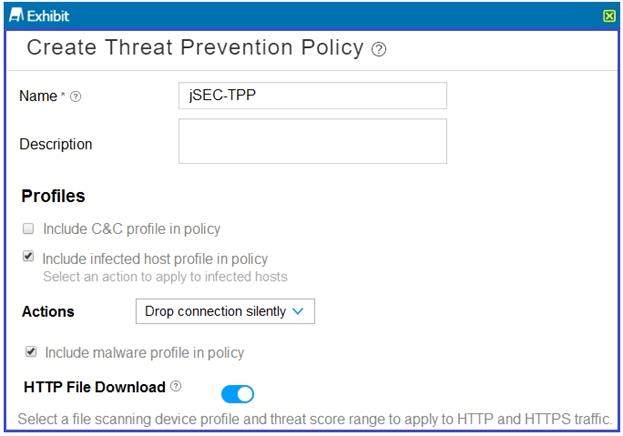
Task: Click the Profiles section heading
Action: (53, 196)
